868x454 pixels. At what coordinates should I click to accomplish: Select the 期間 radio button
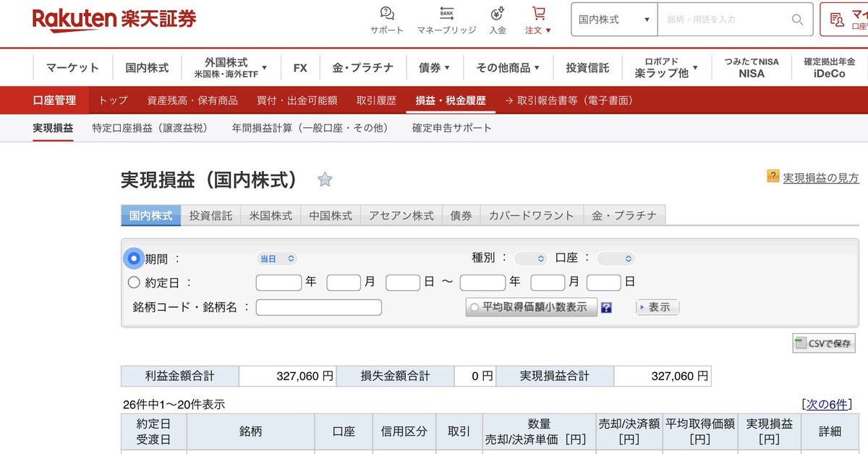(x=134, y=258)
